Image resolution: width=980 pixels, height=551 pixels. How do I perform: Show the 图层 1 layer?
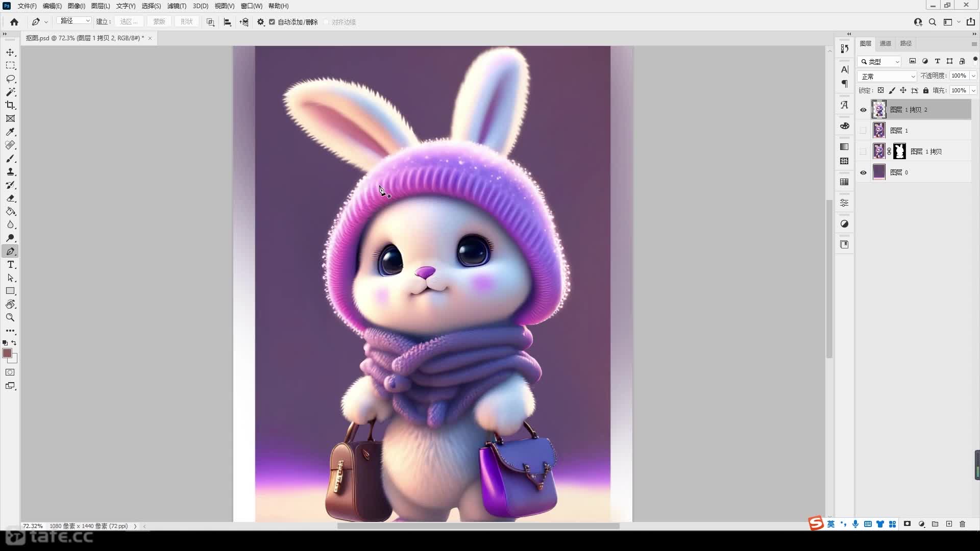(x=863, y=131)
